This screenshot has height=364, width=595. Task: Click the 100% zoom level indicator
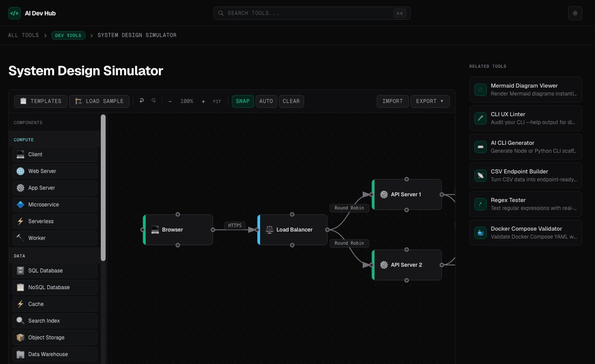187,101
